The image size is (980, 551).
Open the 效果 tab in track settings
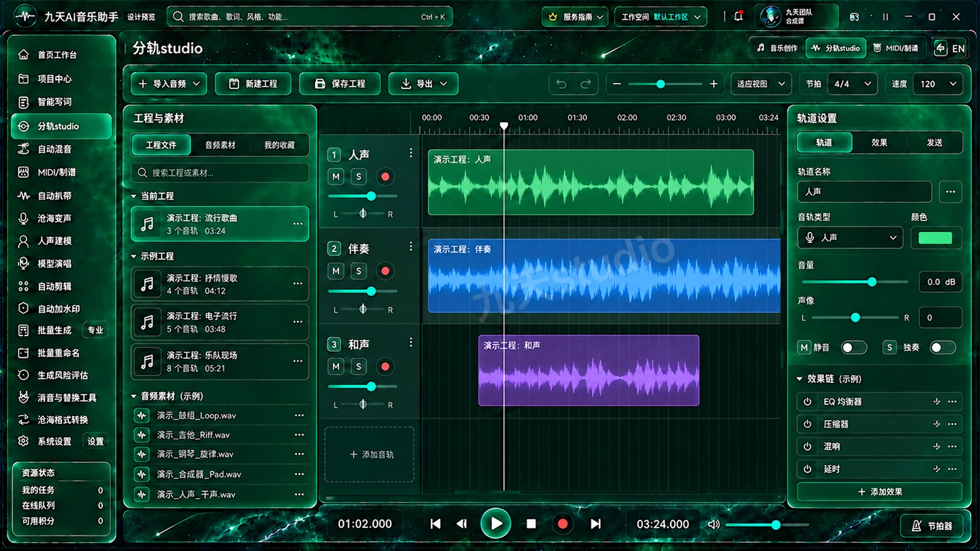879,142
